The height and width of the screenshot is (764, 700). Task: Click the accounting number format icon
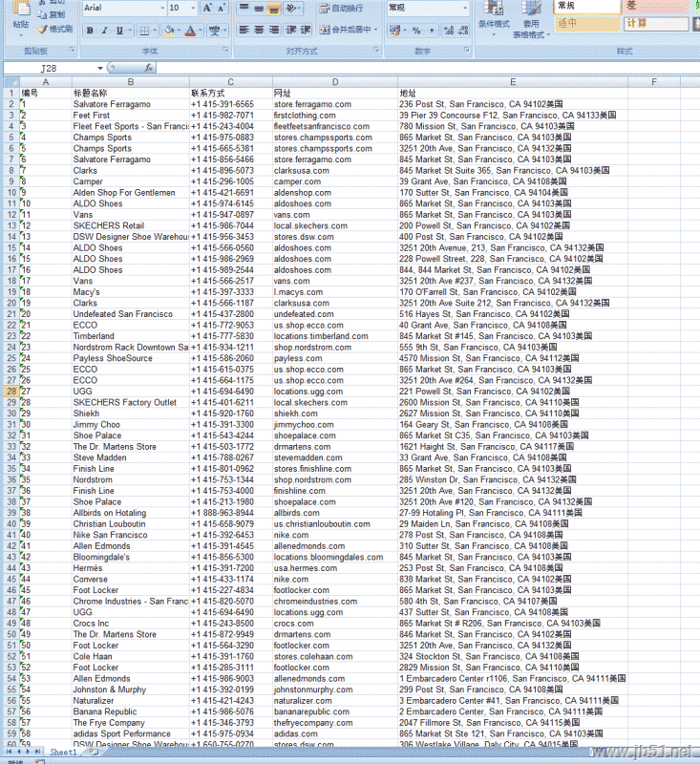394,31
